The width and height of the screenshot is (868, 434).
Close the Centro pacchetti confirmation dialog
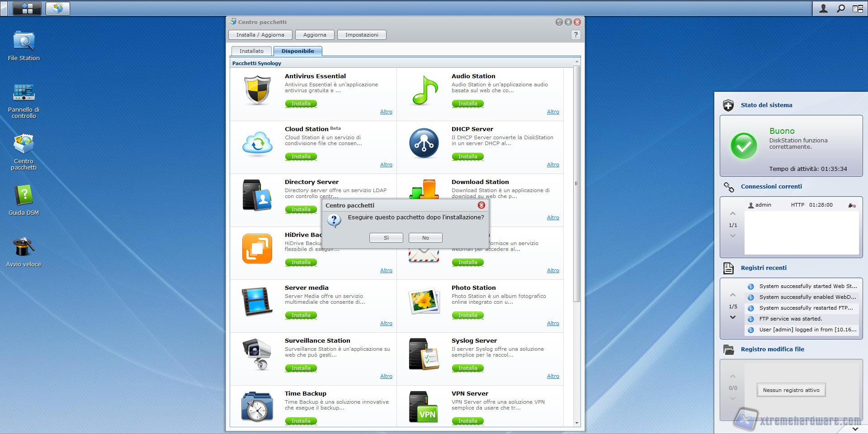481,205
